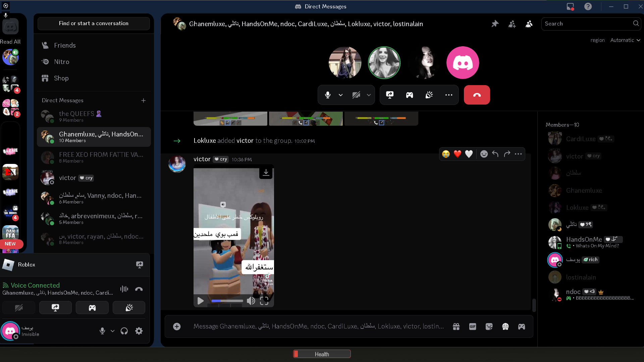Click the message input field

point(318,326)
